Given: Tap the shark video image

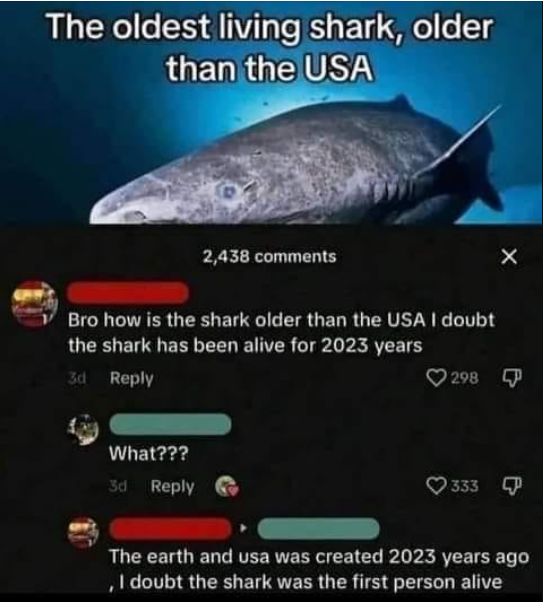Looking at the screenshot, I should (x=272, y=112).
